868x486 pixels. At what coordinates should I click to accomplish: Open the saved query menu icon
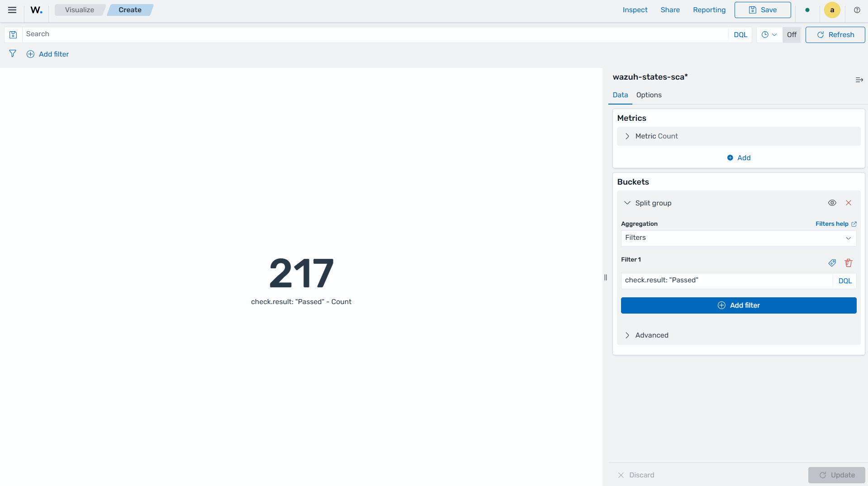coord(13,35)
